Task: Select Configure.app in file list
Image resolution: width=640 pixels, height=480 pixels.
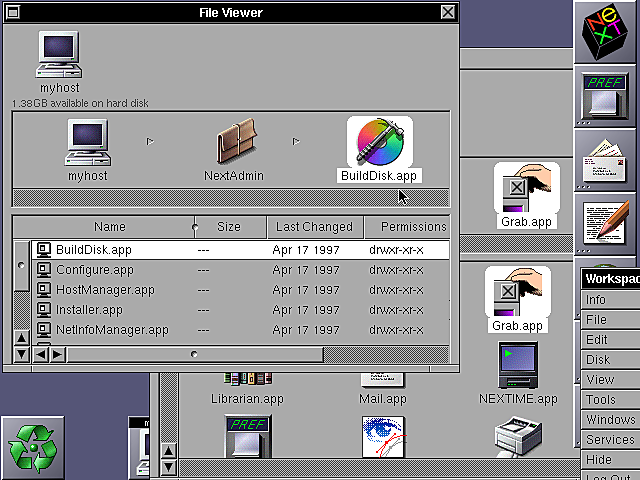Action: [x=241, y=270]
